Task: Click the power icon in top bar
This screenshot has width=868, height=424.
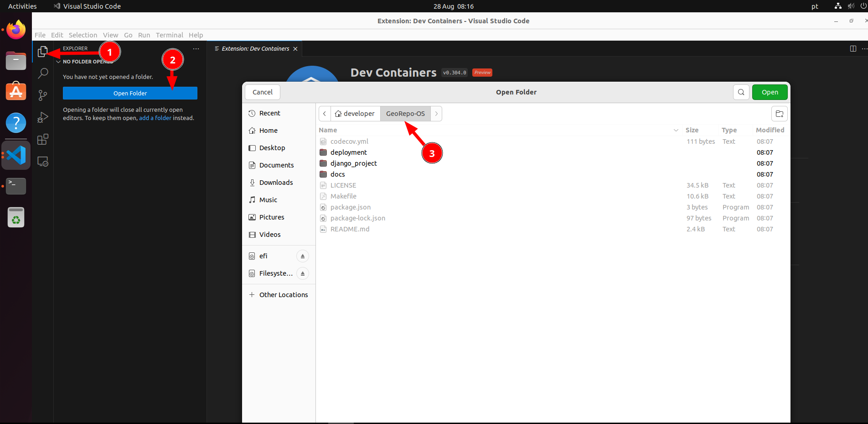Action: click(x=863, y=6)
